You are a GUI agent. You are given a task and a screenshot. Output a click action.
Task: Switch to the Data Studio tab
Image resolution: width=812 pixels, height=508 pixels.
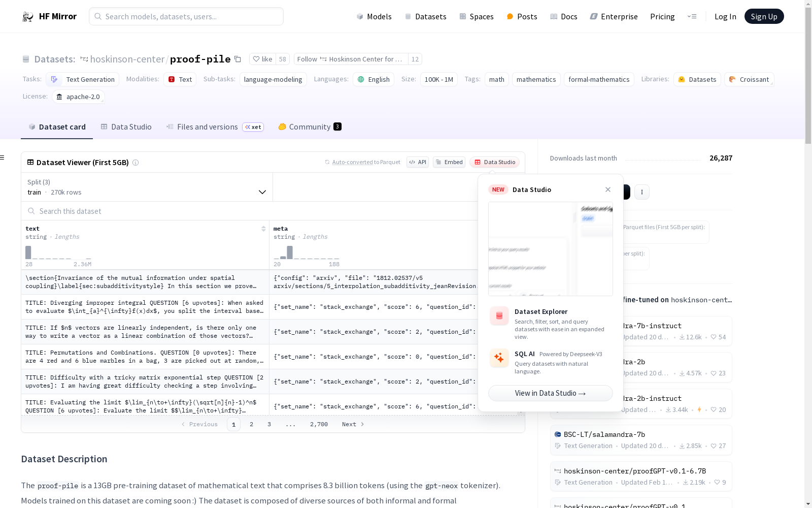pyautogui.click(x=126, y=127)
